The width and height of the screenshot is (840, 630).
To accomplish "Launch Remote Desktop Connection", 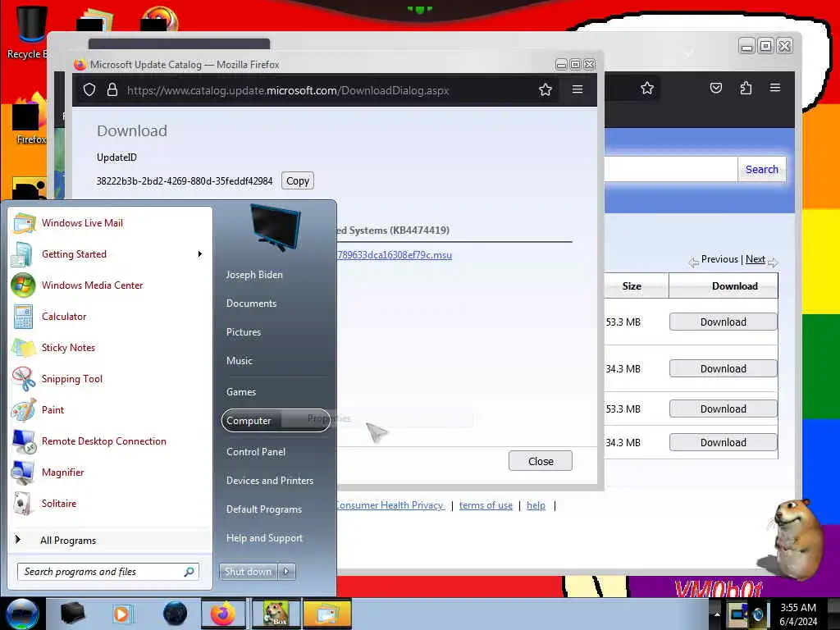I will coord(103,441).
